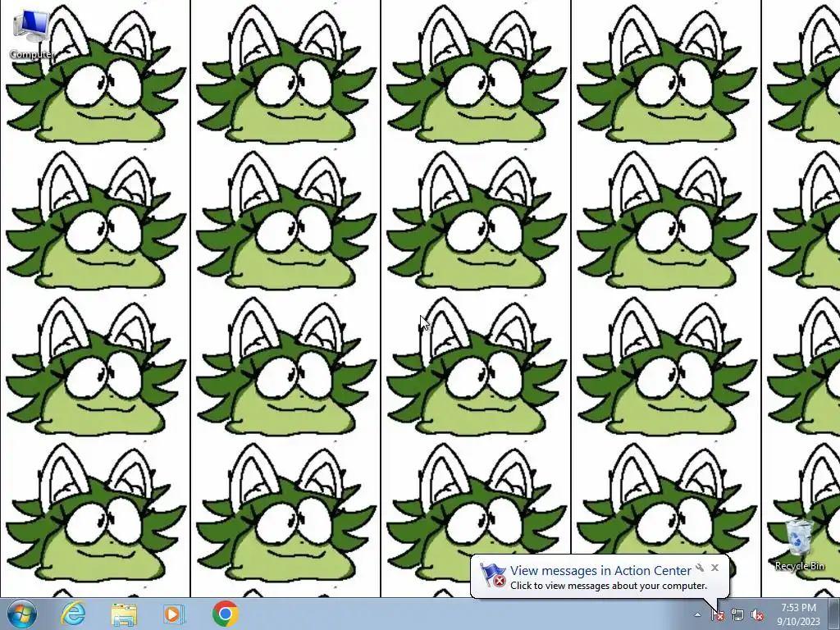Click the Show desktop button at taskbar end
Screen dimensions: 840x630
click(x=834, y=614)
